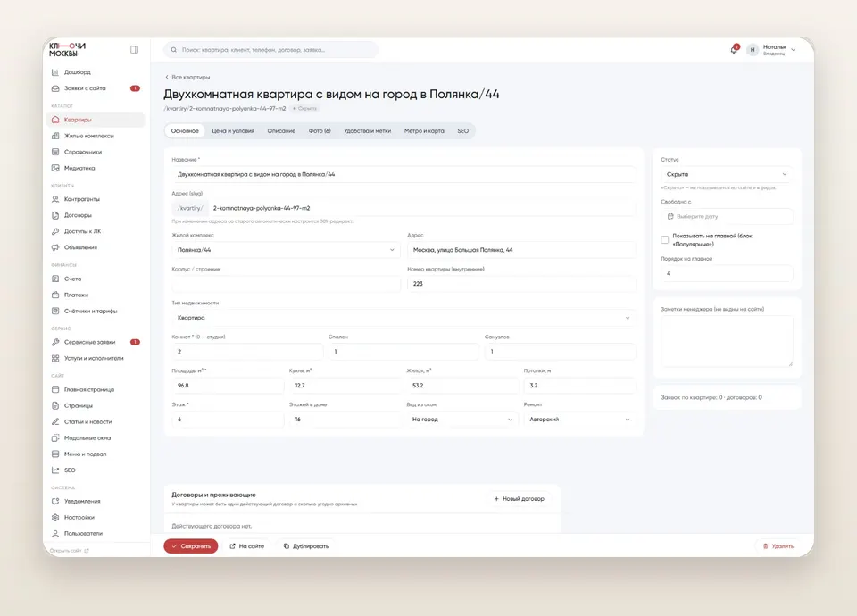Switch to the Удобства и метки tab
The image size is (857, 616).
point(367,131)
